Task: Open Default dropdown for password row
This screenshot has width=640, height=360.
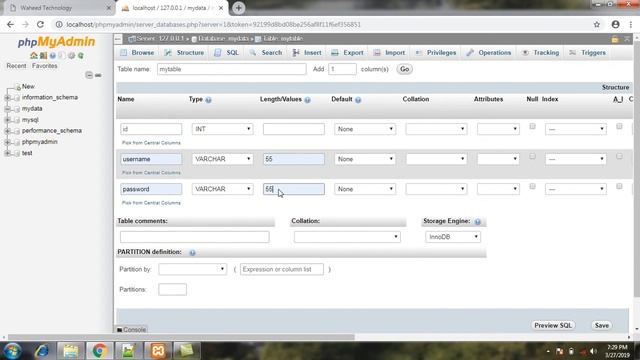Action: click(x=365, y=189)
